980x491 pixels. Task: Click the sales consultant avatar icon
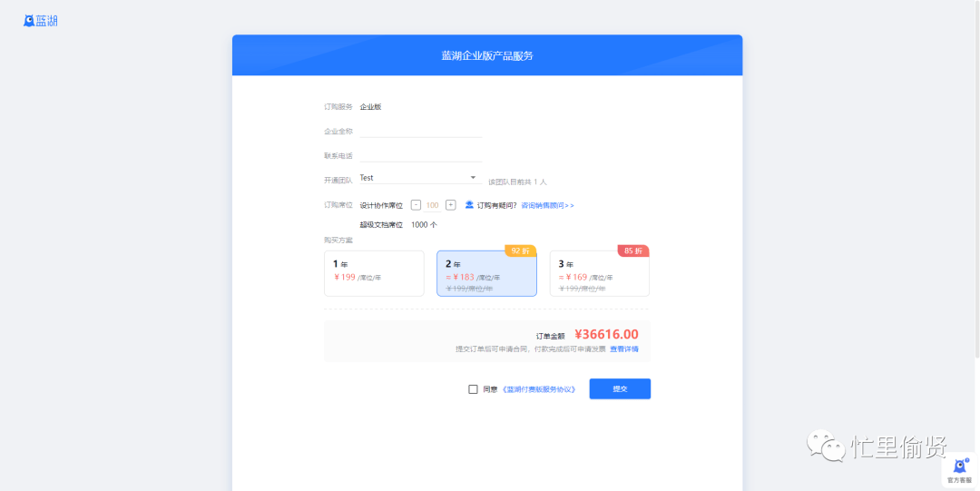coord(469,205)
